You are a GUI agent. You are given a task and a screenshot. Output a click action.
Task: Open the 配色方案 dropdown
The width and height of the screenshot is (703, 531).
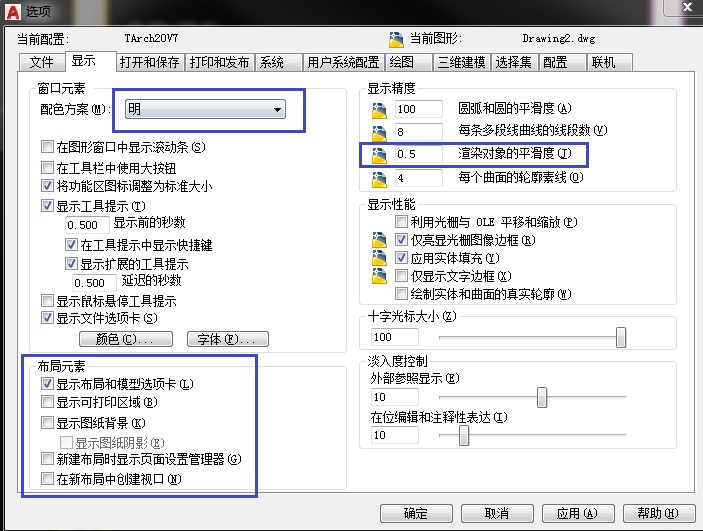[205, 109]
